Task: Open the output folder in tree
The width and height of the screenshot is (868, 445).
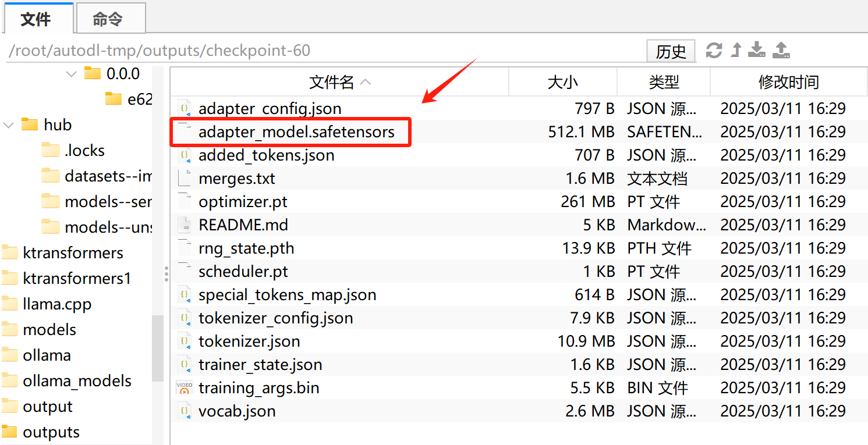Action: pyautogui.click(x=38, y=406)
